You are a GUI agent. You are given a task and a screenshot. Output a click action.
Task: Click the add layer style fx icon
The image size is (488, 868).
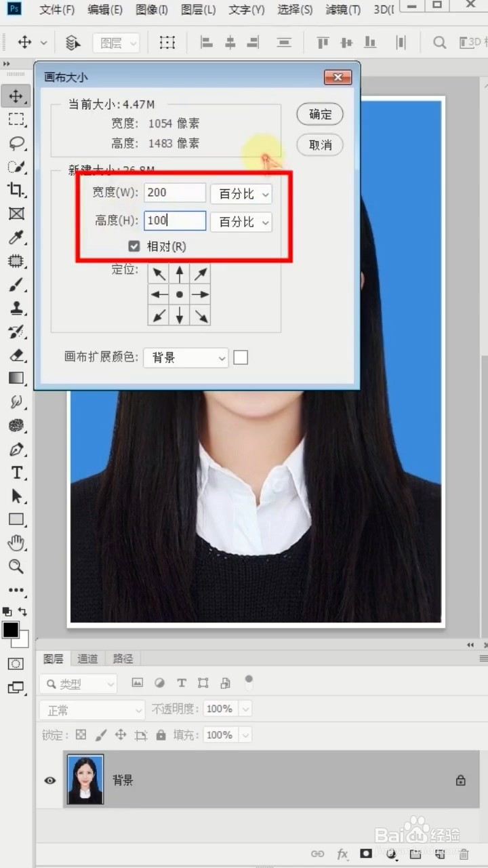point(342,854)
